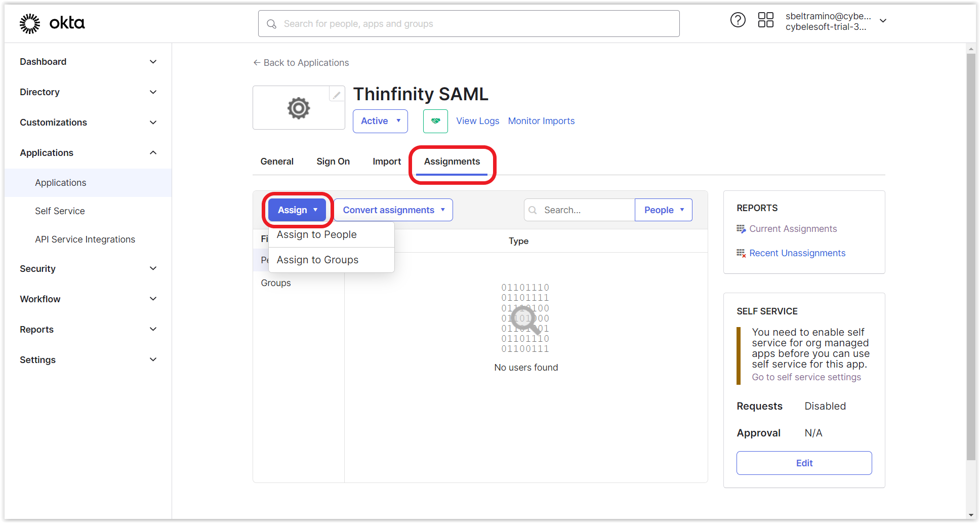Open the apps grid icon

pos(765,20)
